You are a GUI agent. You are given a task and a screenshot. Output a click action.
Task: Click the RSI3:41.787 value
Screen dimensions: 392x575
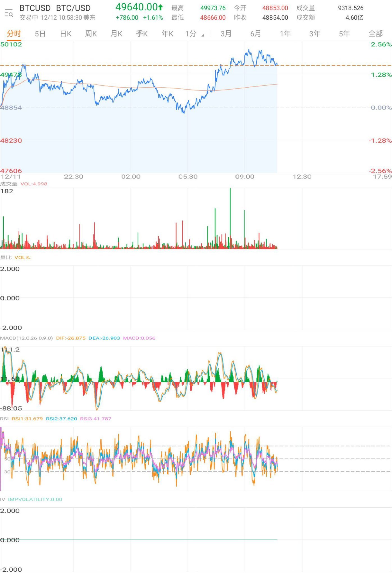[95, 419]
